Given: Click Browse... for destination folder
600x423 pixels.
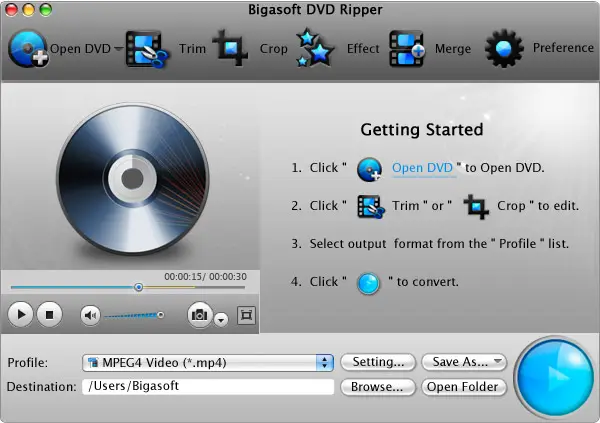Looking at the screenshot, I should 377,387.
